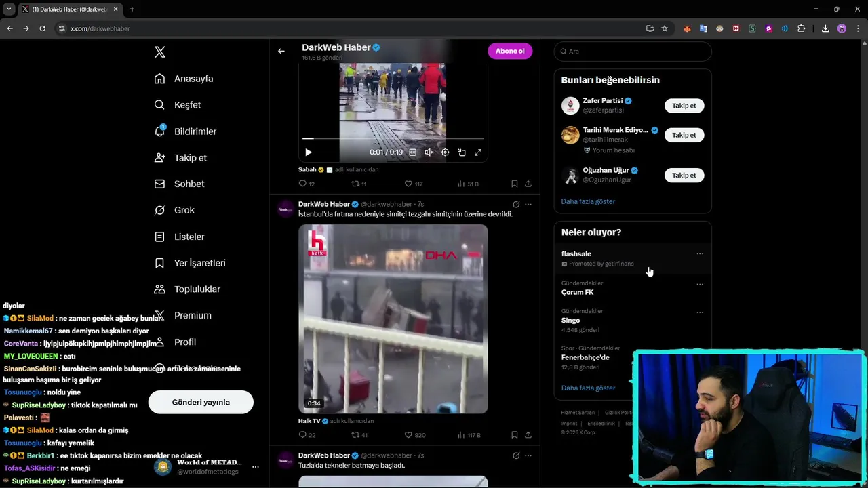Toggle captions on the top video
Viewport: 868px width, 488px height.
pyautogui.click(x=412, y=152)
